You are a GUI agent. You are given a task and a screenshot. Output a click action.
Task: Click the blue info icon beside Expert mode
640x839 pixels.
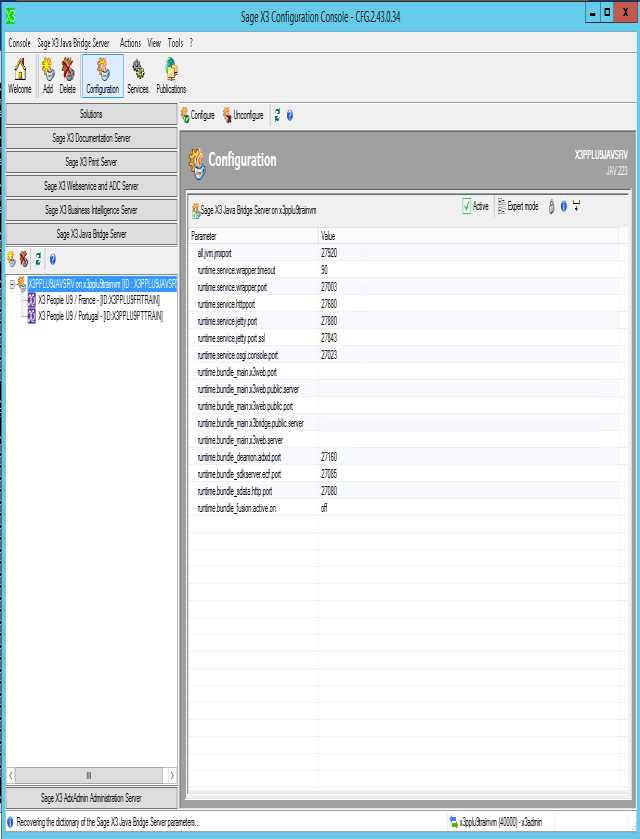coord(563,207)
